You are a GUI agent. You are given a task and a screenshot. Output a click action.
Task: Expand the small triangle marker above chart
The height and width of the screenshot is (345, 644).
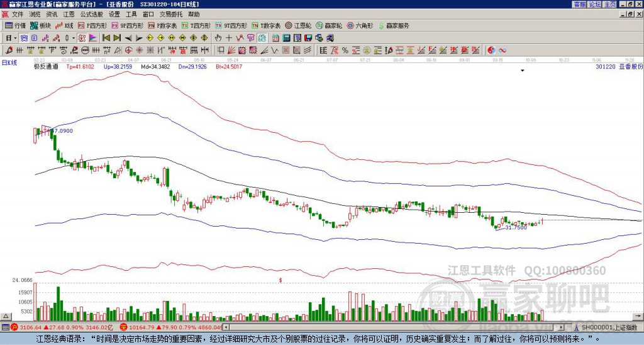[x=523, y=71]
